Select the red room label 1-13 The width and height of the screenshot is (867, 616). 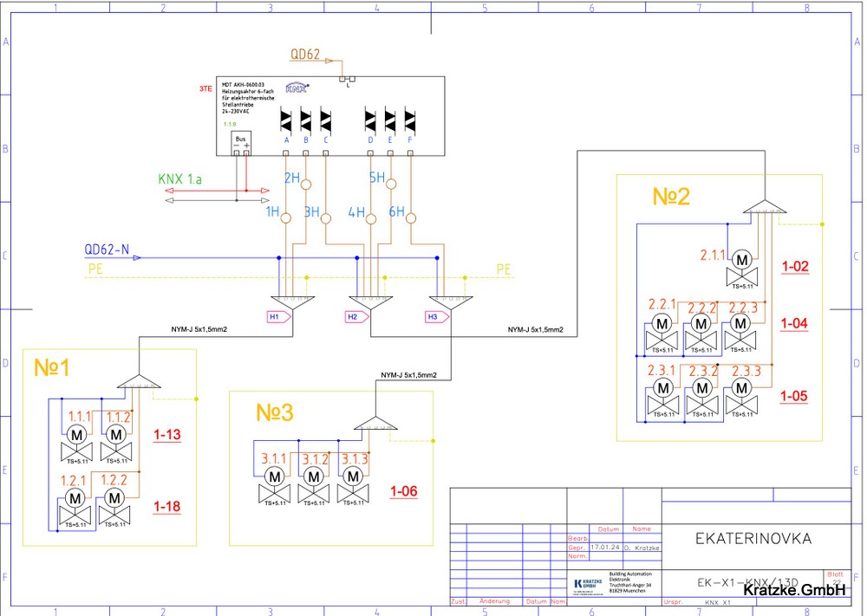(167, 435)
